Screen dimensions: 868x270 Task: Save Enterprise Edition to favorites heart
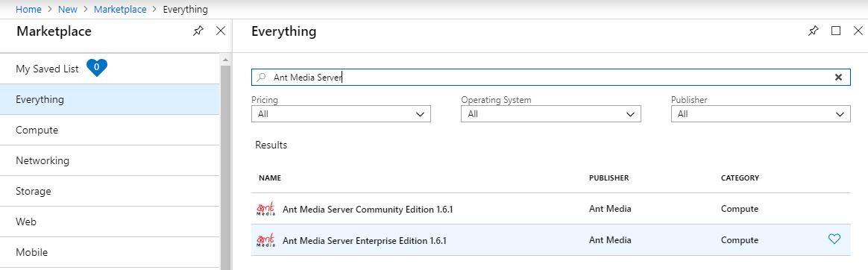tap(834, 239)
